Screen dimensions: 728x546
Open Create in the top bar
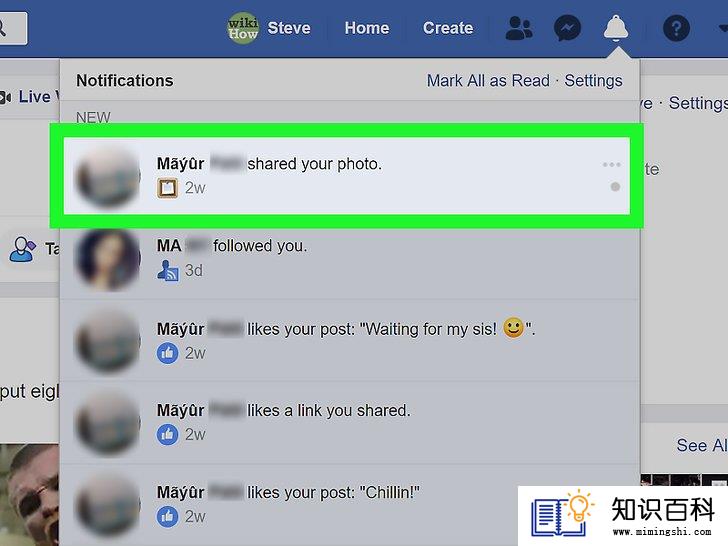pos(448,28)
